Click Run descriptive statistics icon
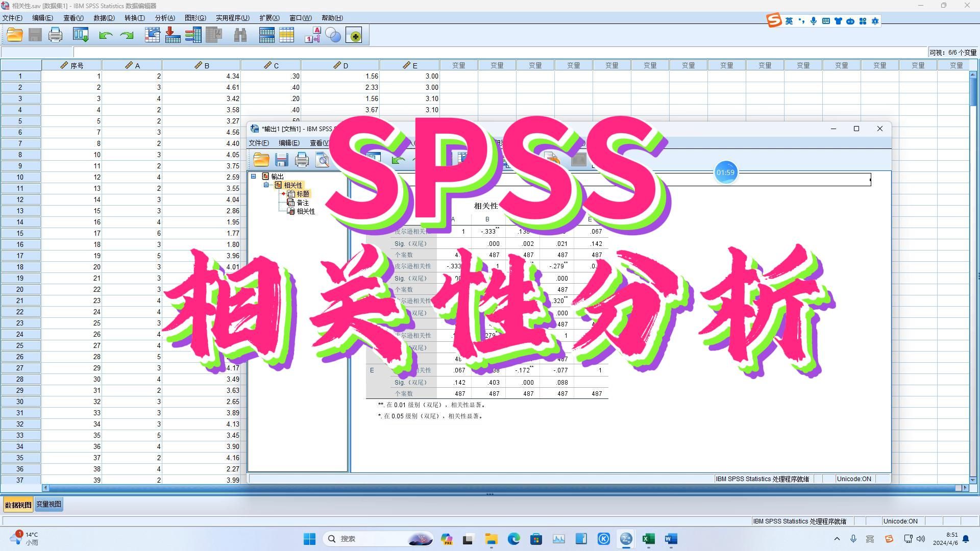The image size is (980, 551). coord(213,35)
